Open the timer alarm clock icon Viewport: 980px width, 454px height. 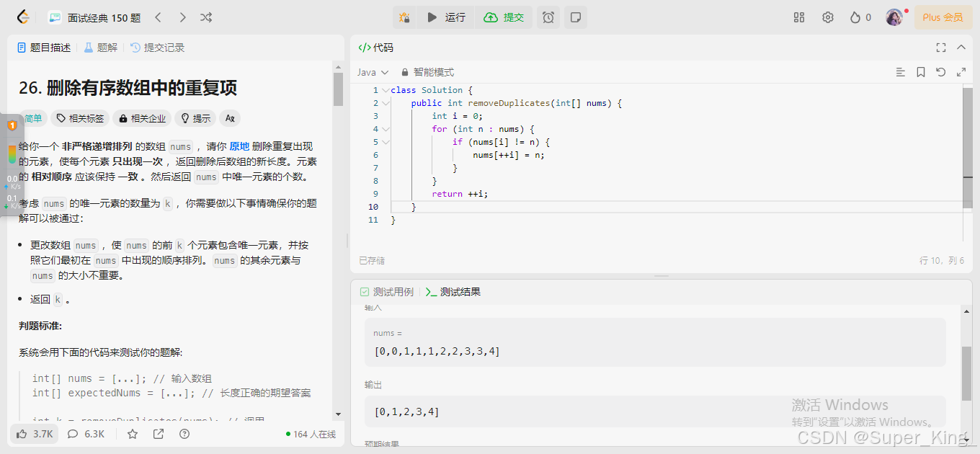[x=548, y=18]
